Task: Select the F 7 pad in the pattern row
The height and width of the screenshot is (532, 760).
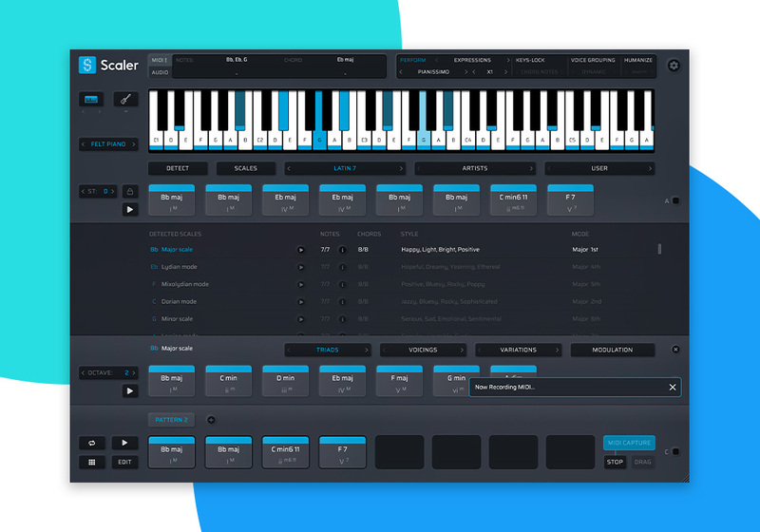Action: (342, 452)
